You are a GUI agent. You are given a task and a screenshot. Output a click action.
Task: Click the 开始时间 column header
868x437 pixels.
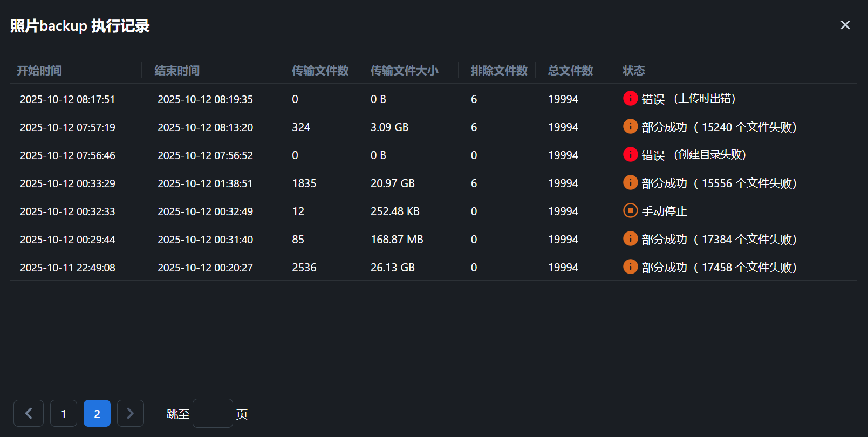pyautogui.click(x=39, y=71)
